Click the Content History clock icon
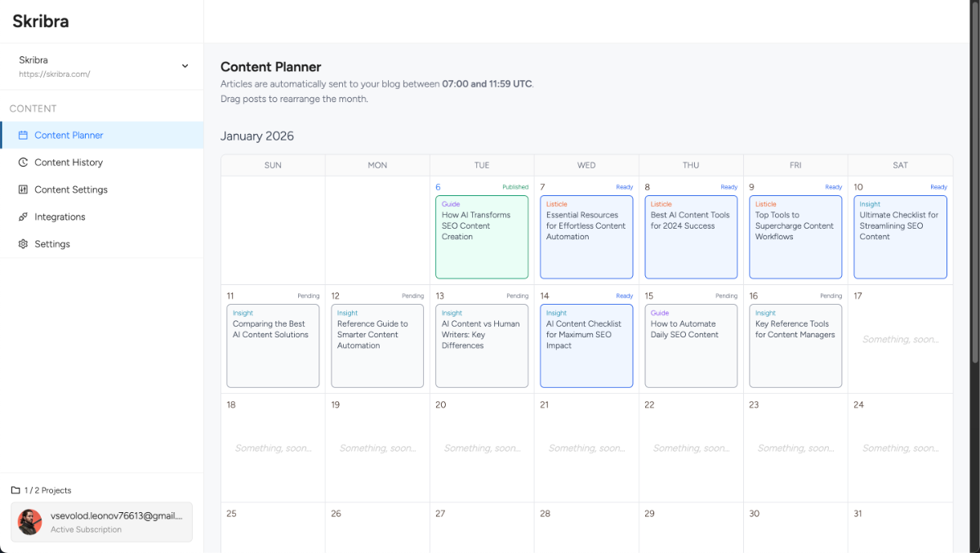980x553 pixels. (x=24, y=163)
